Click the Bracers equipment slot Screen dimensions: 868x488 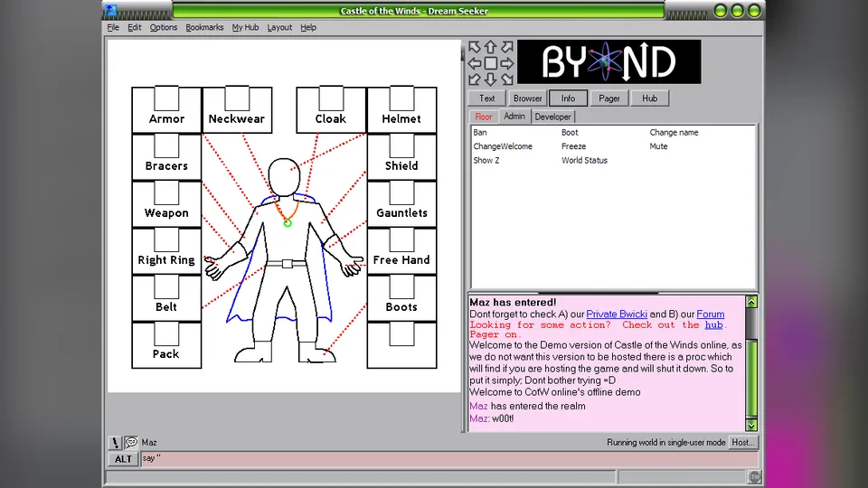click(166, 157)
